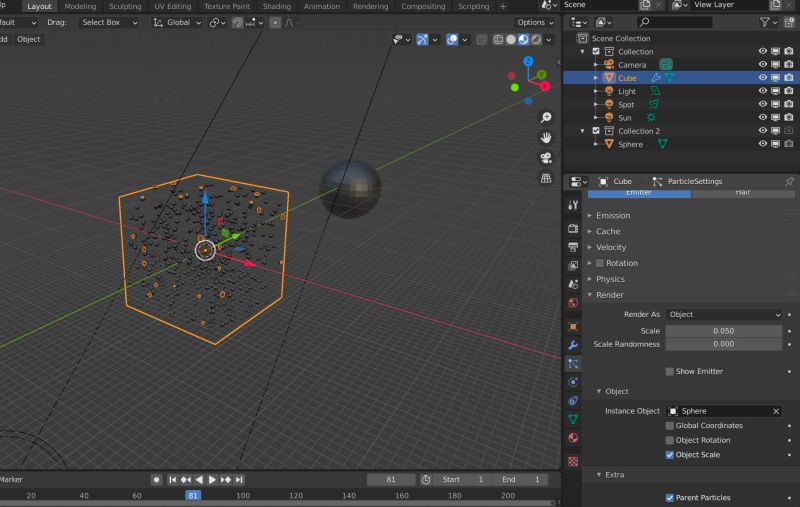
Task: Hide the Sphere eye icon
Action: pos(762,144)
